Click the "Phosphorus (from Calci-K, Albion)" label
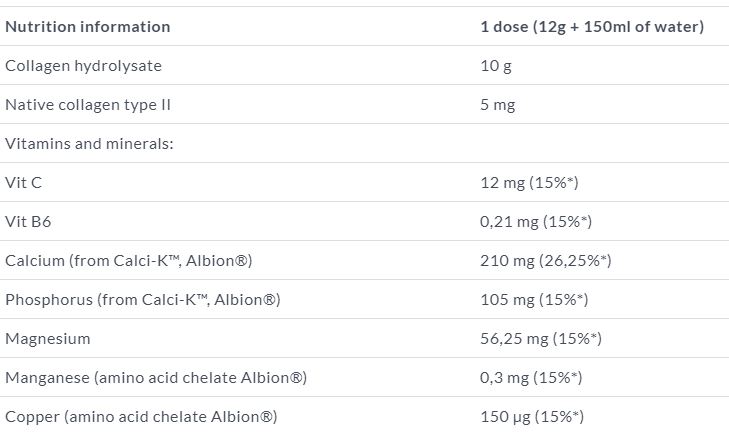Screen dimensions: 729x436 [142, 300]
